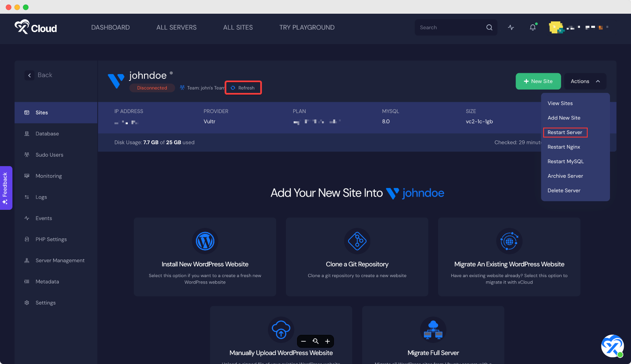Click the Migrate Full Server icon
Screen dimensions: 631x364
[433, 330]
